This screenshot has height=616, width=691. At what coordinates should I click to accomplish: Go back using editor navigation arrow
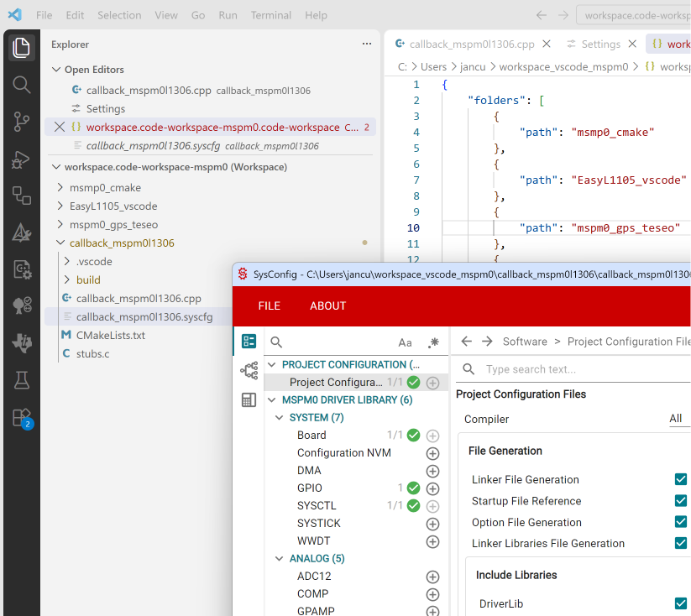tap(542, 15)
